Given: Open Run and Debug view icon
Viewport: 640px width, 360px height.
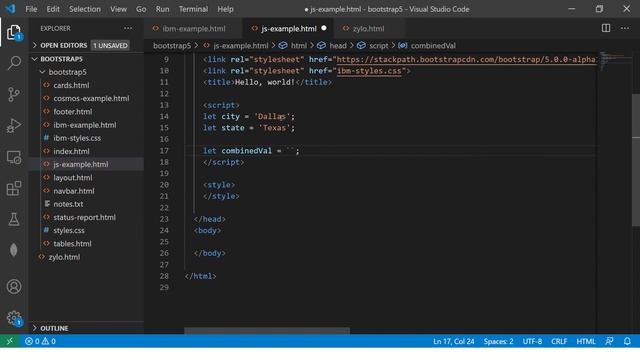Looking at the screenshot, I should (14, 126).
